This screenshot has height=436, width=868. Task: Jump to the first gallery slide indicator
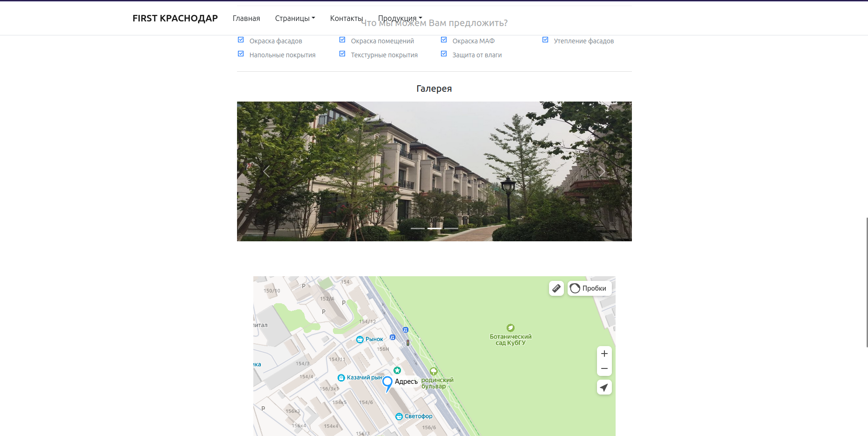point(418,228)
